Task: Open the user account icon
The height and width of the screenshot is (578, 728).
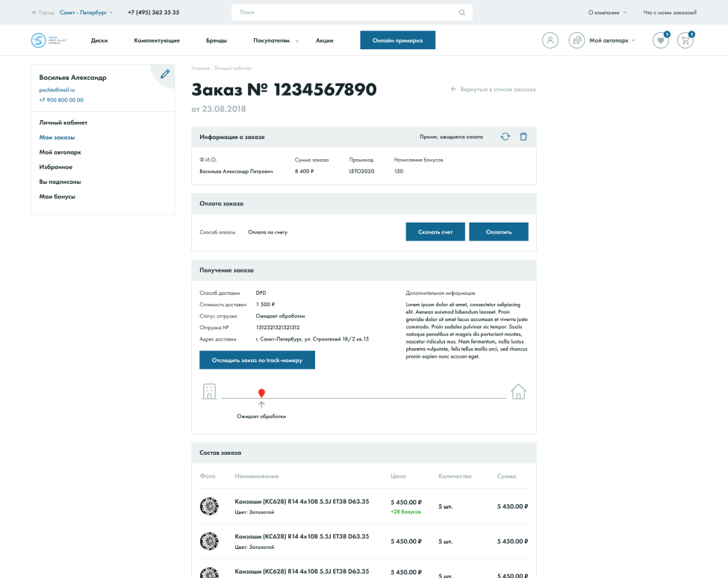Action: (x=550, y=40)
